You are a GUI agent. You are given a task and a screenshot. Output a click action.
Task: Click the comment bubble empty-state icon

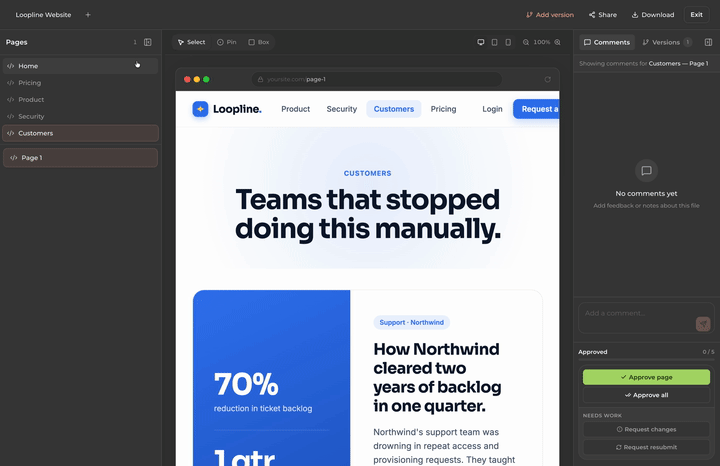pyautogui.click(x=647, y=171)
